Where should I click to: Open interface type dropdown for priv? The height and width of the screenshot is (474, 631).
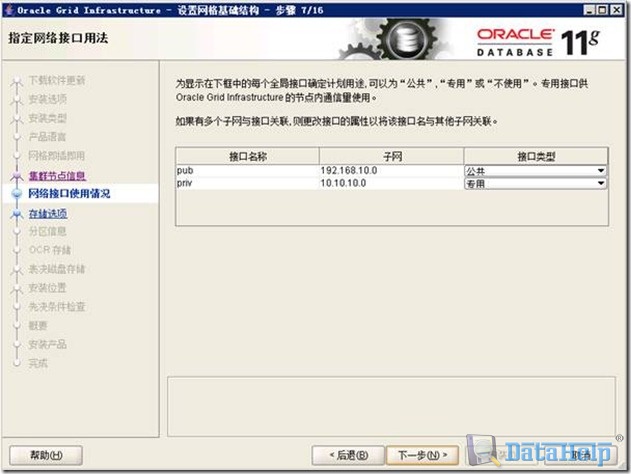tap(536, 183)
